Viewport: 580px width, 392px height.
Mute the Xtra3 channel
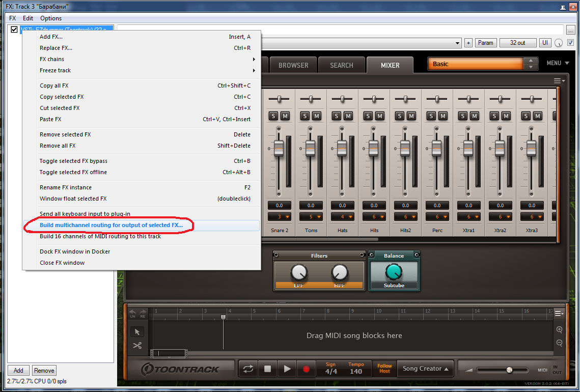pos(537,116)
